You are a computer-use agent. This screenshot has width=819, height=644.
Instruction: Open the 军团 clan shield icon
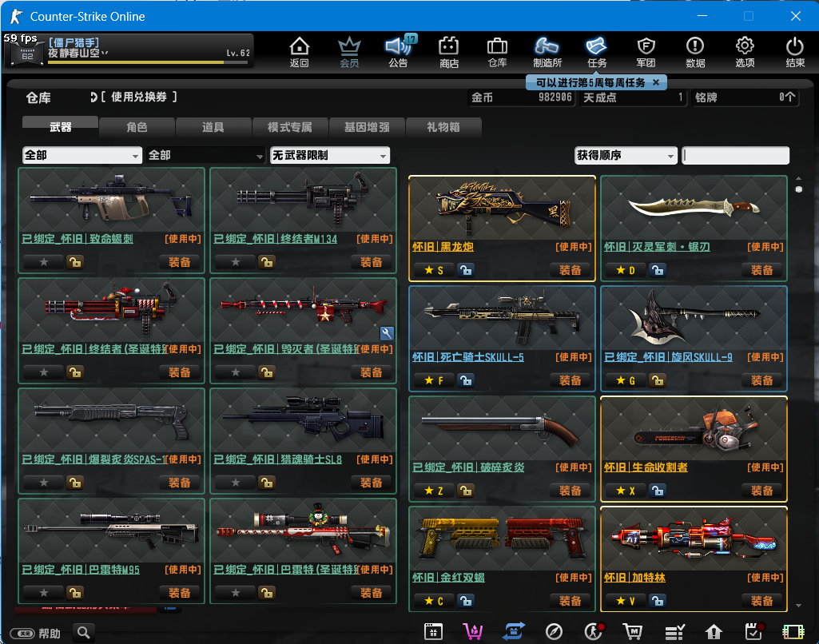tap(646, 52)
